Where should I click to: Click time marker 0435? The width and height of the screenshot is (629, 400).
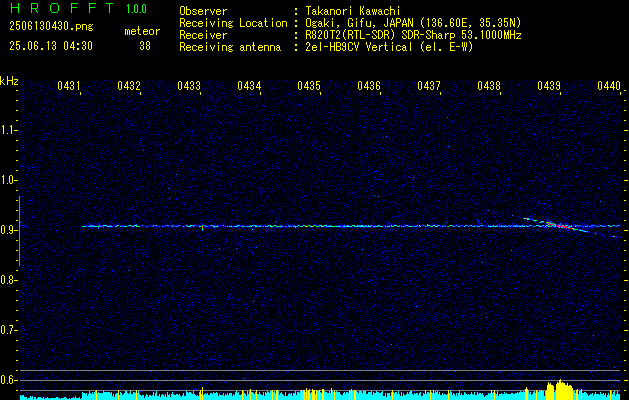click(x=309, y=86)
